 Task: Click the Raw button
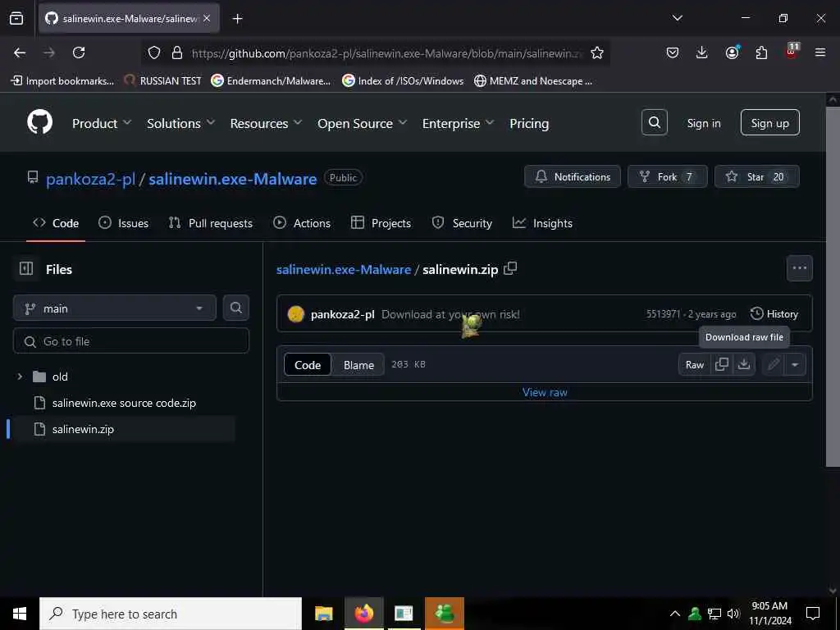click(694, 365)
